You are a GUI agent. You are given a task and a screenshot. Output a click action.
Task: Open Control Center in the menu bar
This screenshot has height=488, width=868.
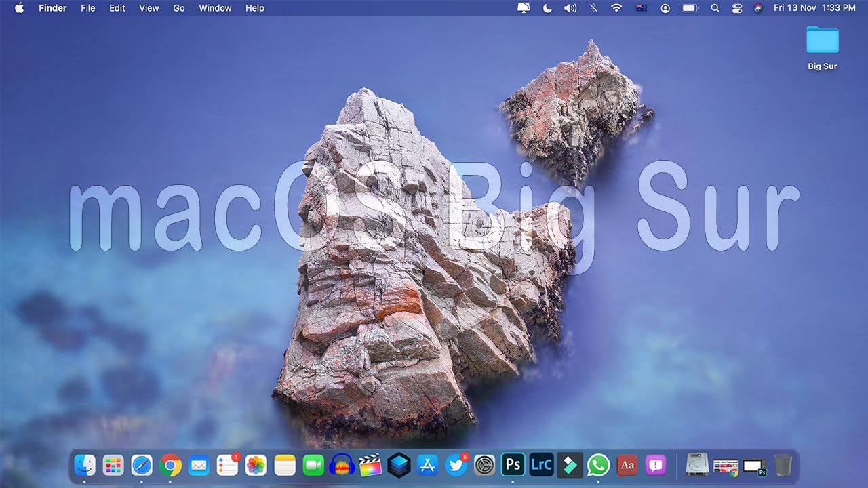pyautogui.click(x=738, y=8)
